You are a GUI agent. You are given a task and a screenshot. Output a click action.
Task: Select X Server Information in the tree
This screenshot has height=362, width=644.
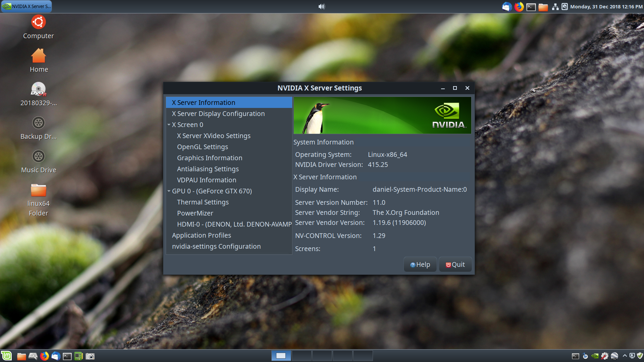click(x=229, y=103)
